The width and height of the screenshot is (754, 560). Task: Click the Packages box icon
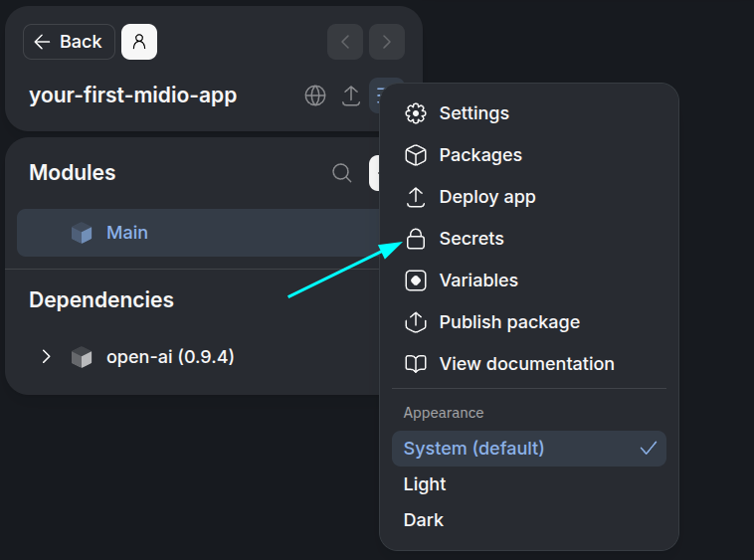(x=416, y=155)
